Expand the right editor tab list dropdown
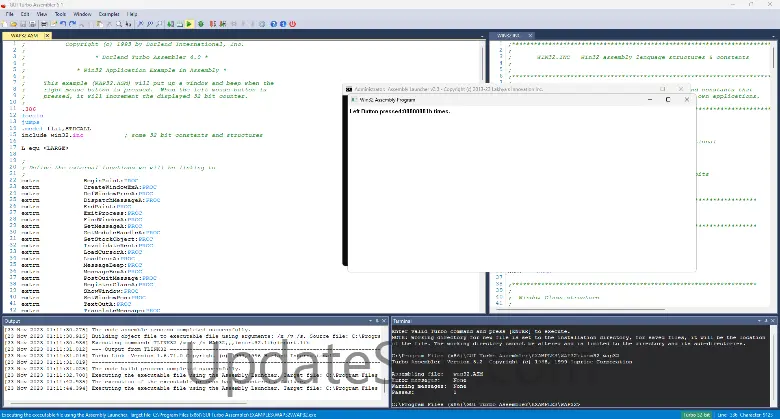 point(773,36)
